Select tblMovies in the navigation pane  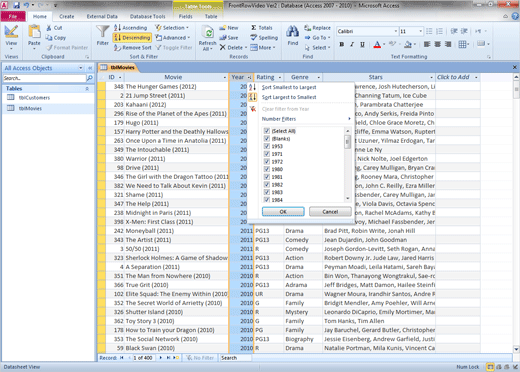[30, 108]
